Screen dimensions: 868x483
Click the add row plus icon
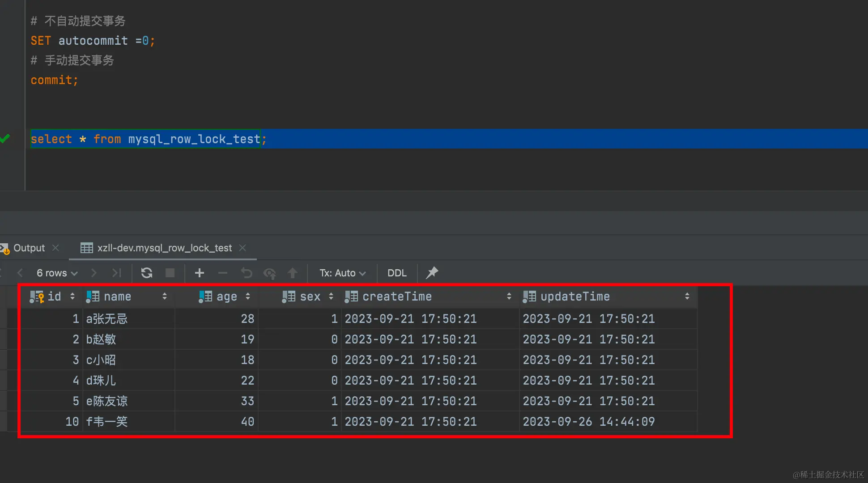pyautogui.click(x=200, y=273)
